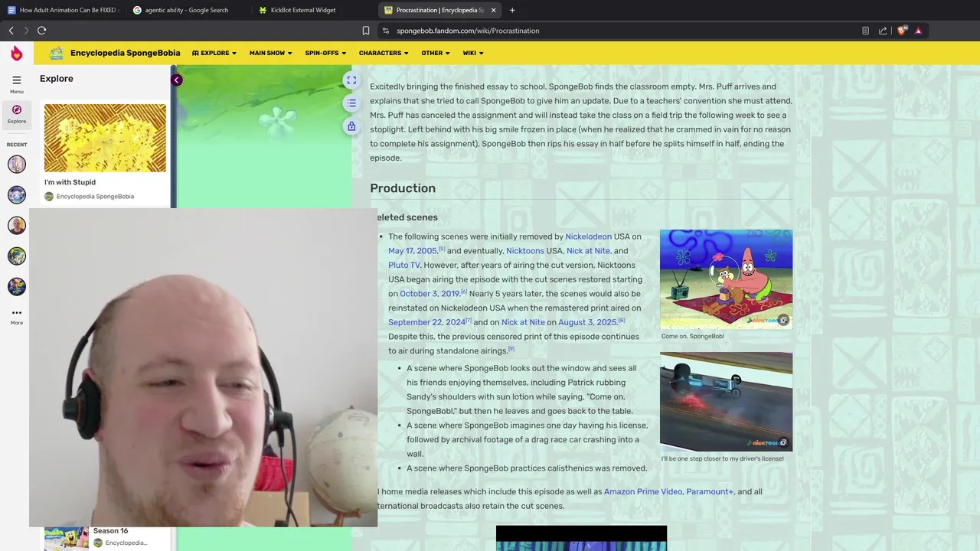Screen dimensions: 980x551
Task: Open the first recent wiki avatar
Action: click(x=17, y=164)
